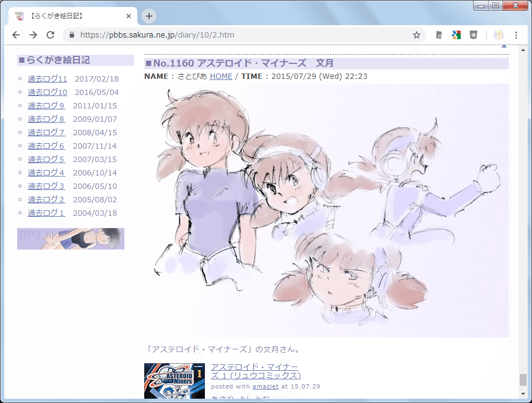Close the らくがき絵日記 tab
The height and width of the screenshot is (403, 532).
tap(129, 16)
